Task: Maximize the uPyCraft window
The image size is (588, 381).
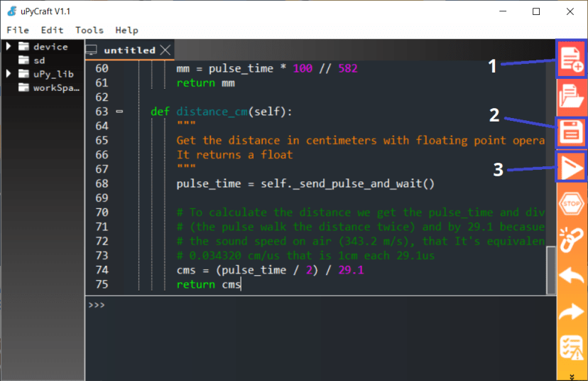Action: [x=536, y=11]
